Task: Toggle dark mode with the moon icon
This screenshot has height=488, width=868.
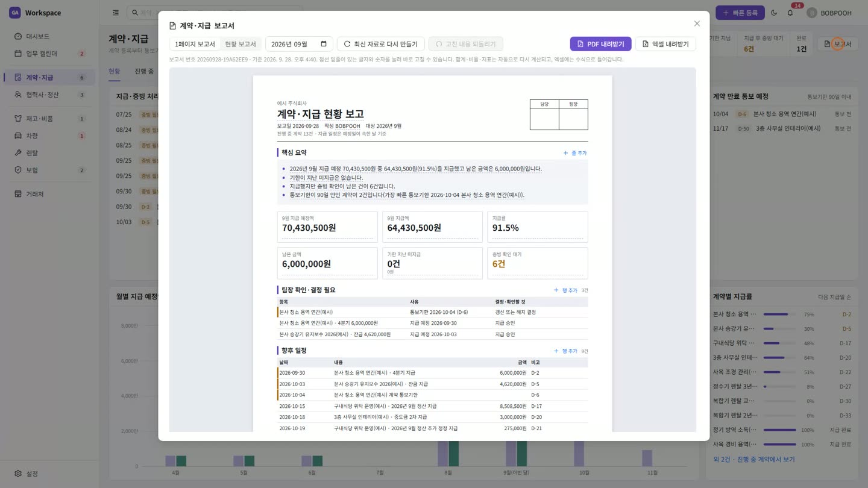Action: (774, 13)
